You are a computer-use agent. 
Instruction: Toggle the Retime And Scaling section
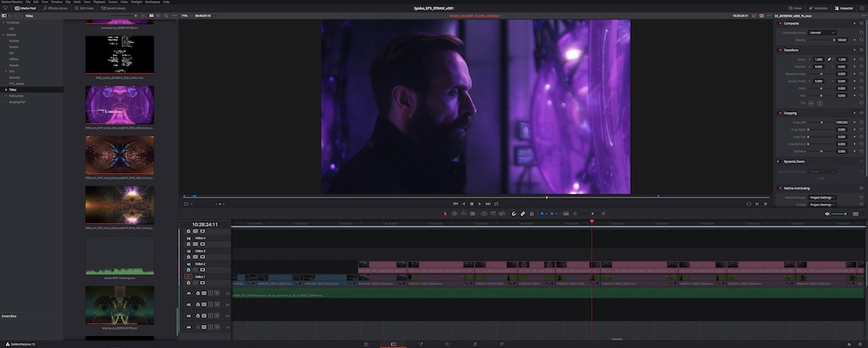point(780,188)
